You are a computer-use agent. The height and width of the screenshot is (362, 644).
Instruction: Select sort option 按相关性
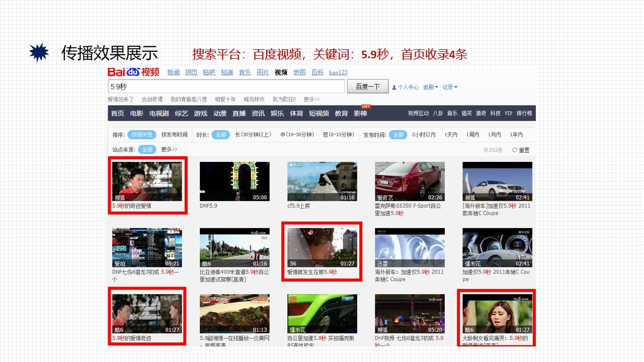142,135
